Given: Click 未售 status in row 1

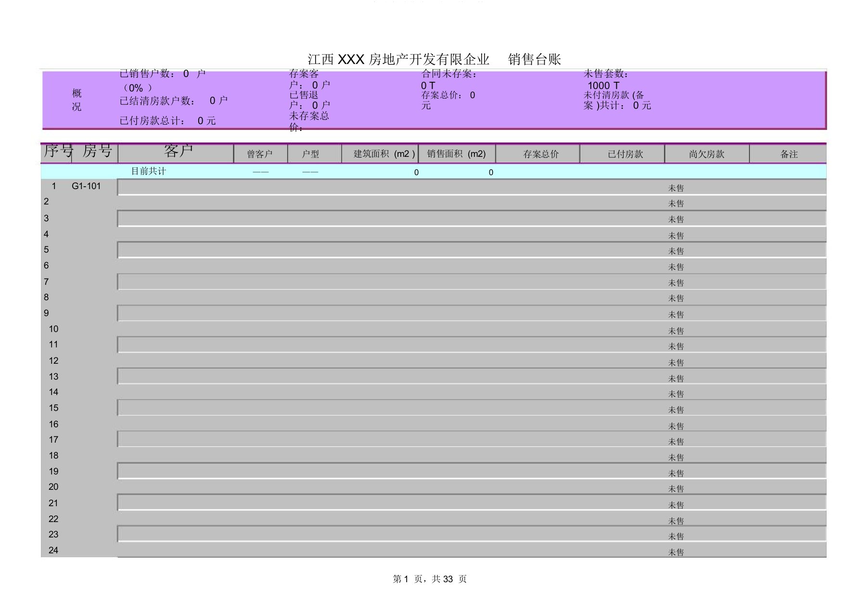Looking at the screenshot, I should click(676, 188).
